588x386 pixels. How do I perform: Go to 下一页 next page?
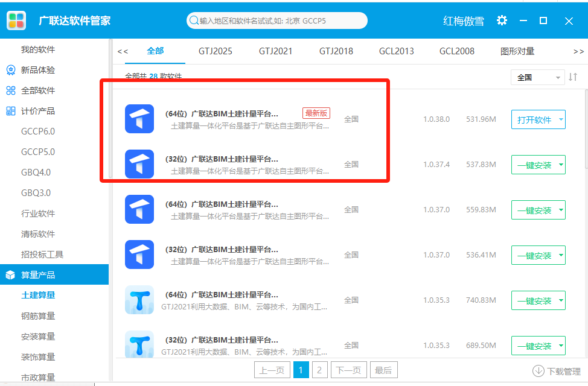[x=349, y=370]
